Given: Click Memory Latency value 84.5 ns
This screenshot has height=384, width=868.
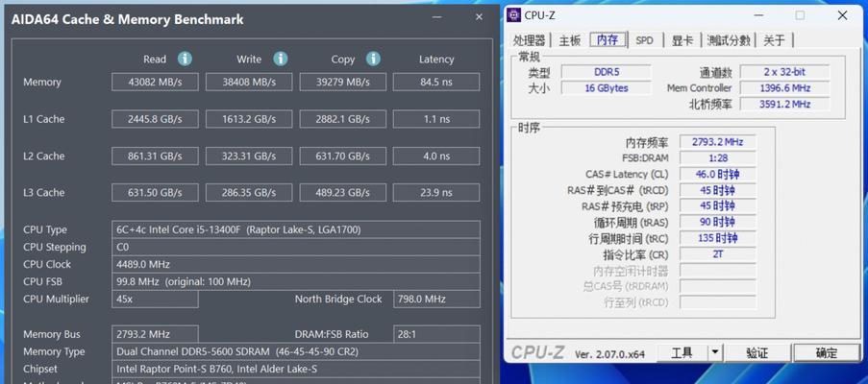Looking at the screenshot, I should pyautogui.click(x=436, y=82).
